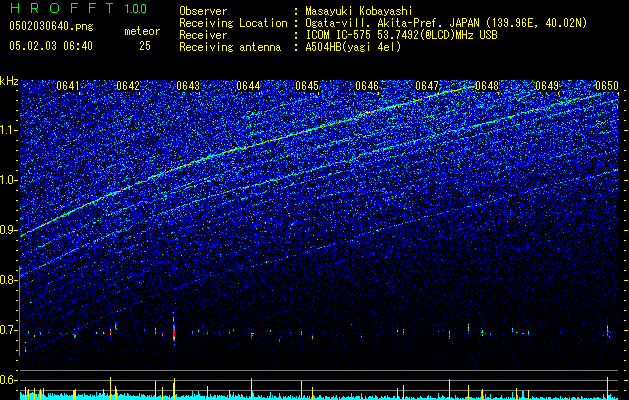Click the 0642 time marker
This screenshot has width=629, height=400.
128,86
